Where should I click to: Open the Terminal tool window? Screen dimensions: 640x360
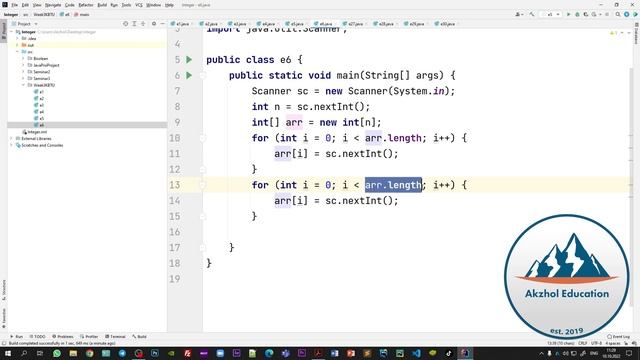[x=116, y=337]
